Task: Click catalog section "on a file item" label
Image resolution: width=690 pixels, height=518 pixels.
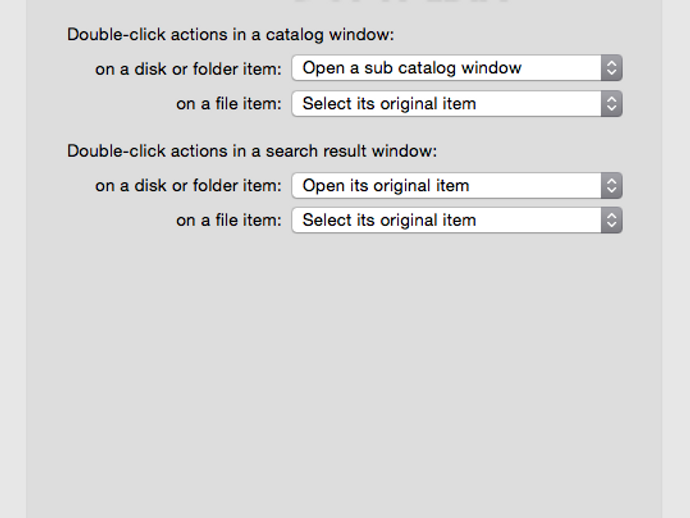Action: pos(229,104)
